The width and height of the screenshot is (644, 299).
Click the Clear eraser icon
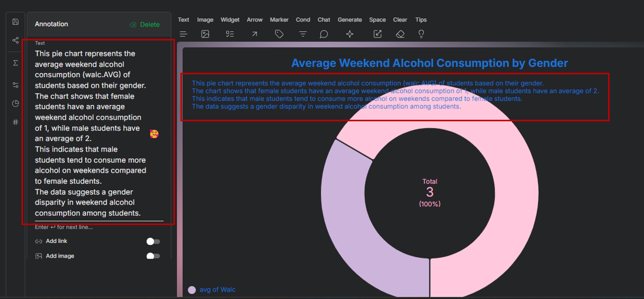coord(400,34)
